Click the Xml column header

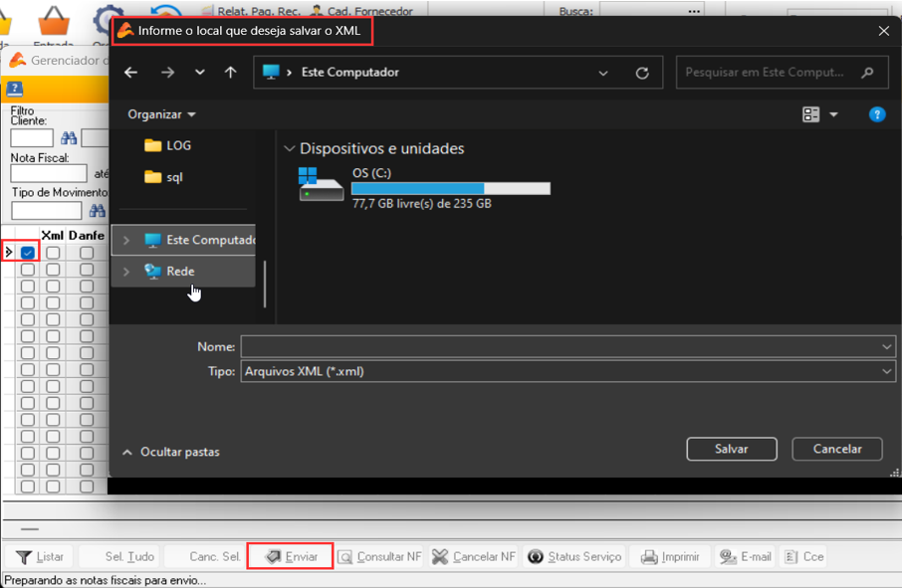53,235
